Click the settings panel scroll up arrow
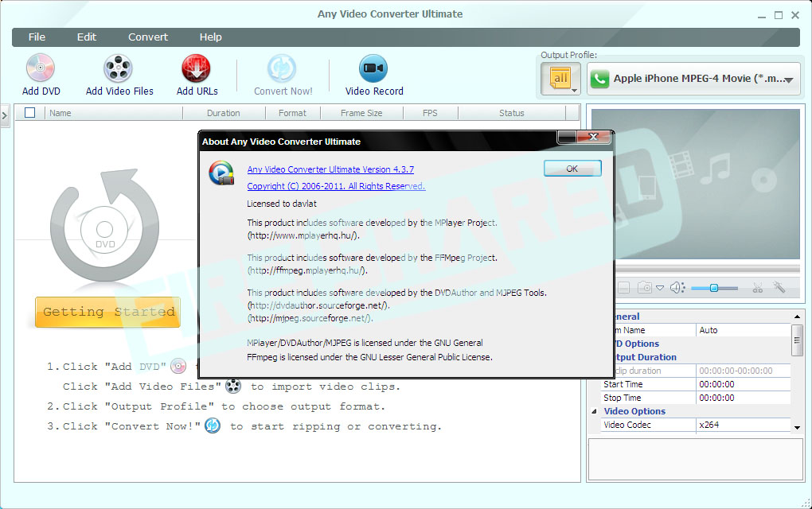 pos(797,317)
